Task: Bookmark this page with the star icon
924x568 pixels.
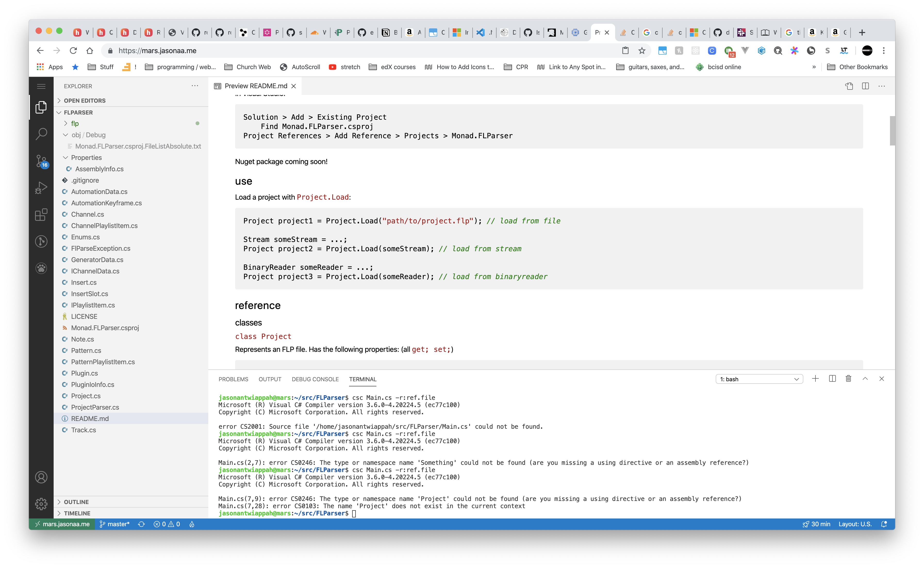Action: (642, 50)
